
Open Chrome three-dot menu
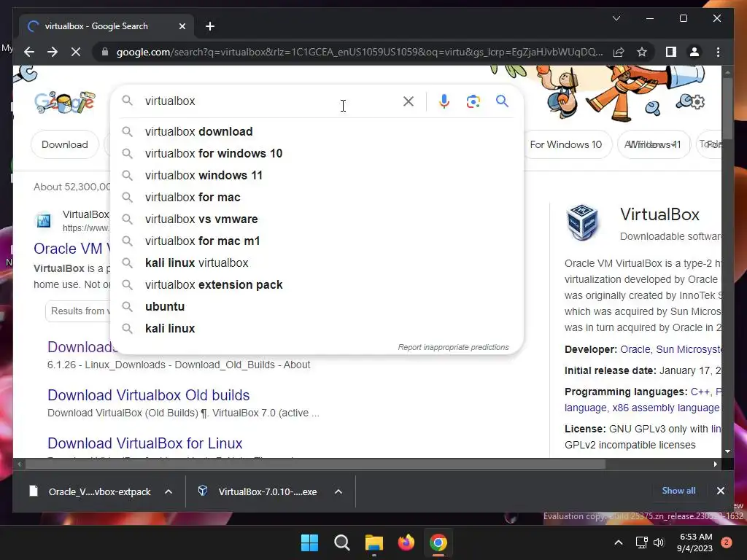click(x=718, y=52)
